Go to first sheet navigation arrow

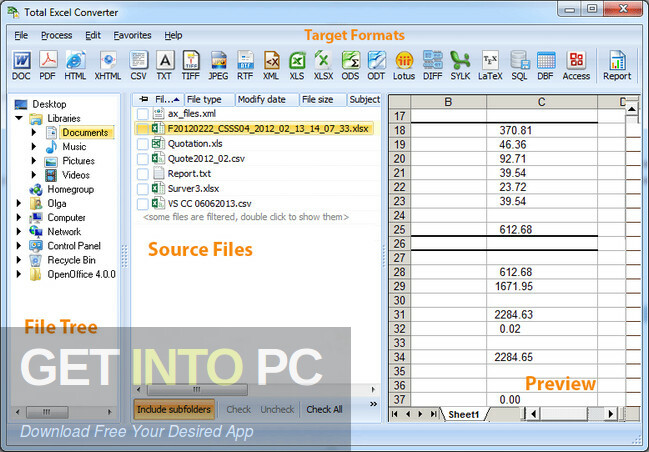tap(394, 414)
